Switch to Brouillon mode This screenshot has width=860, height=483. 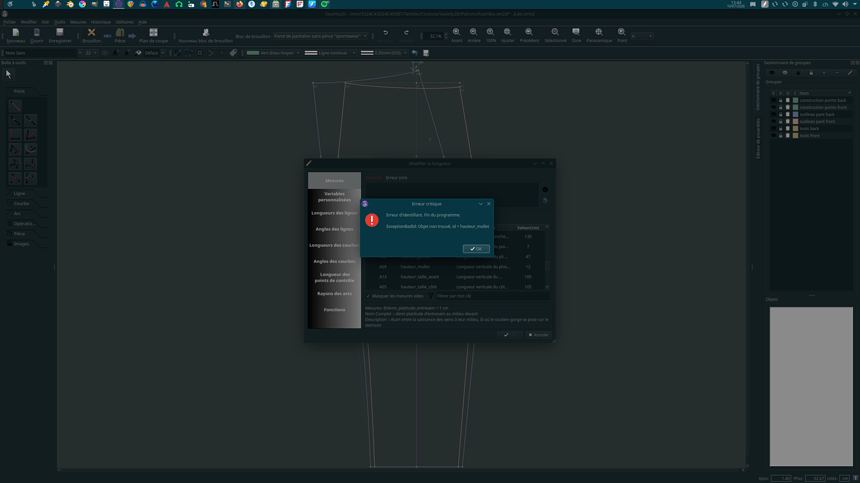(x=92, y=36)
